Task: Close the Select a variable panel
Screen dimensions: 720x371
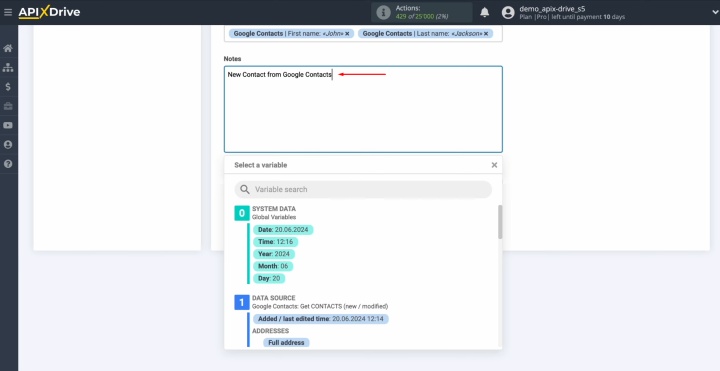Action: click(494, 165)
